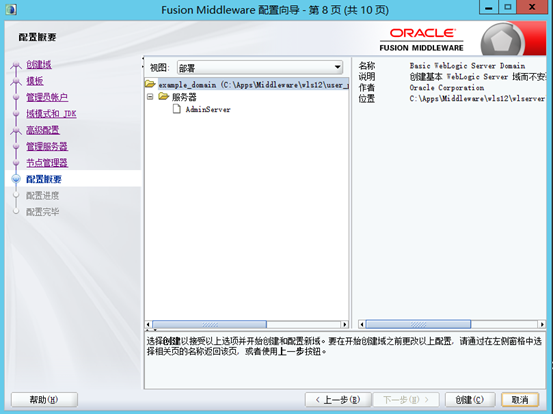Close the configuration wizard window
Screen dimensions: 553x414
point(533,7)
